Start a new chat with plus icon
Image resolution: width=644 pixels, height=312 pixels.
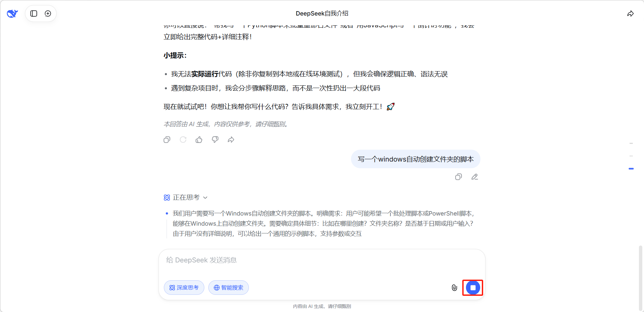[48, 13]
